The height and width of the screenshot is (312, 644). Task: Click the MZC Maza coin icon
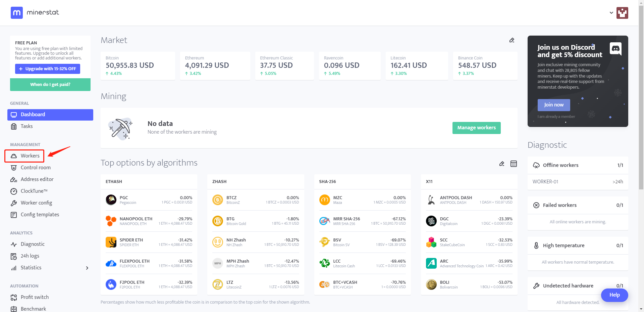[x=324, y=200]
